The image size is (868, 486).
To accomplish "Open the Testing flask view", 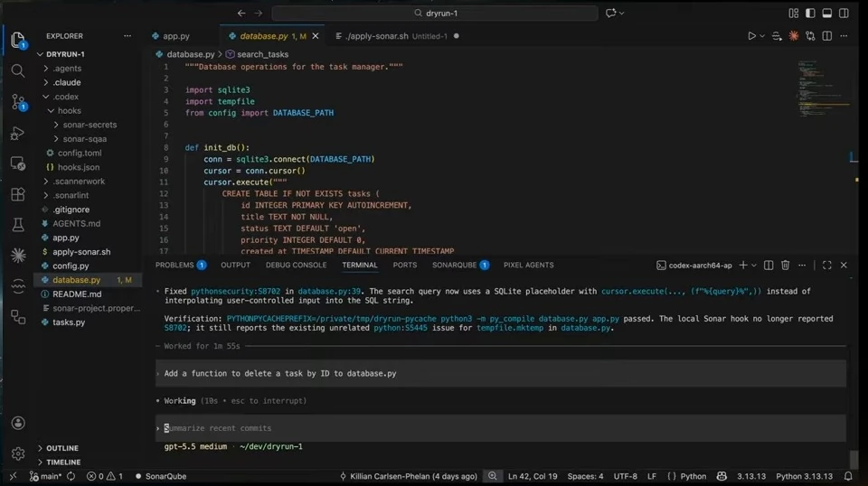I will [x=18, y=224].
